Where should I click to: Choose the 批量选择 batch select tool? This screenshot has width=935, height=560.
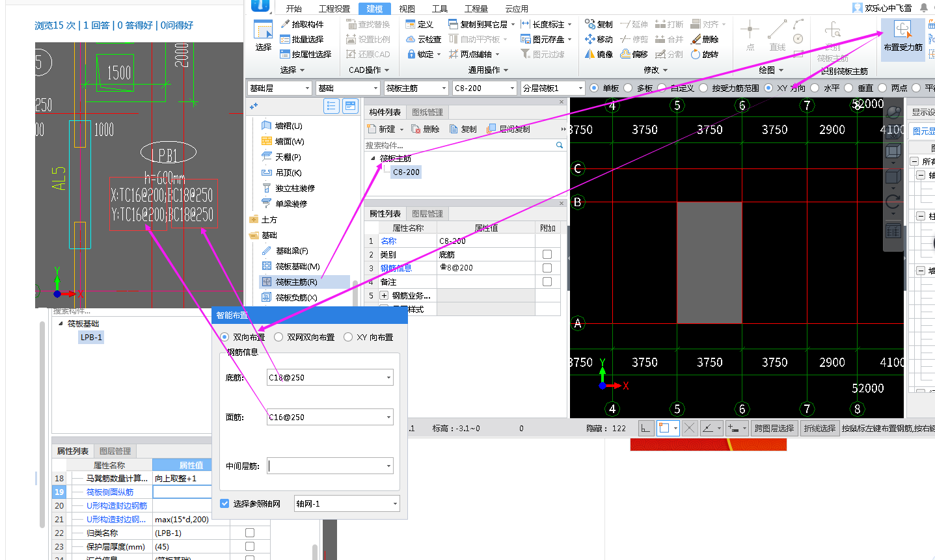click(302, 39)
